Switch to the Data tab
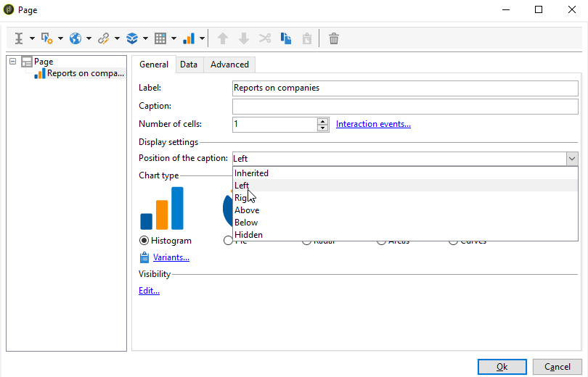 coord(189,65)
